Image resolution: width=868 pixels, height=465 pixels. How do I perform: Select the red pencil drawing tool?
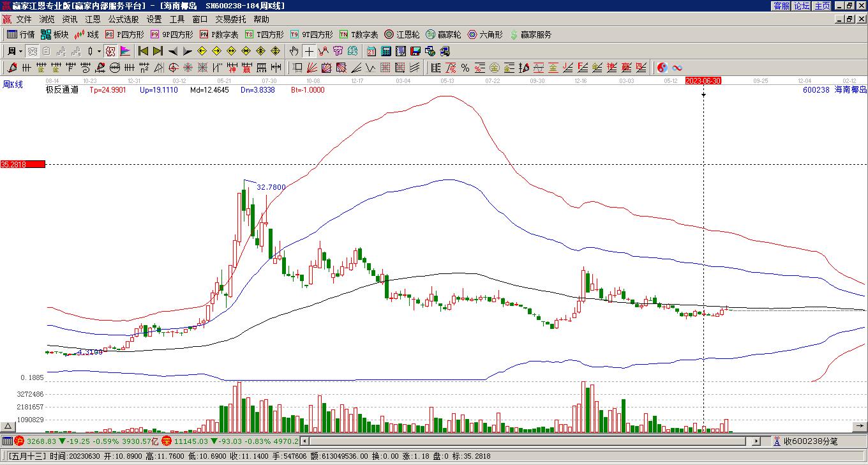pos(12,68)
